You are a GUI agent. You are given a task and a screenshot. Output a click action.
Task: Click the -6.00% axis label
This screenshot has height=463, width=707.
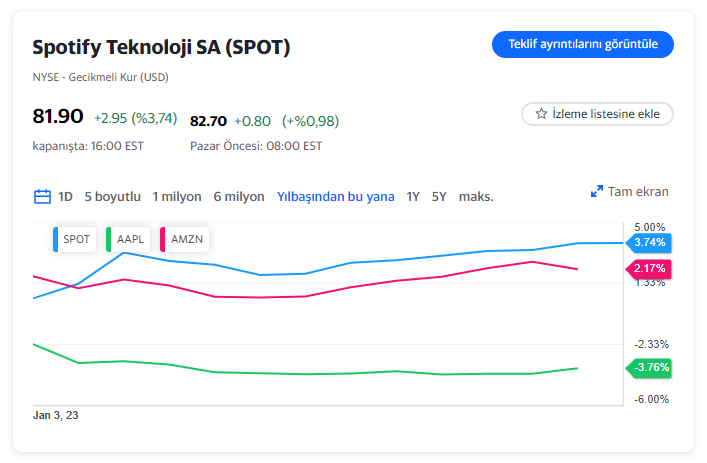point(652,399)
